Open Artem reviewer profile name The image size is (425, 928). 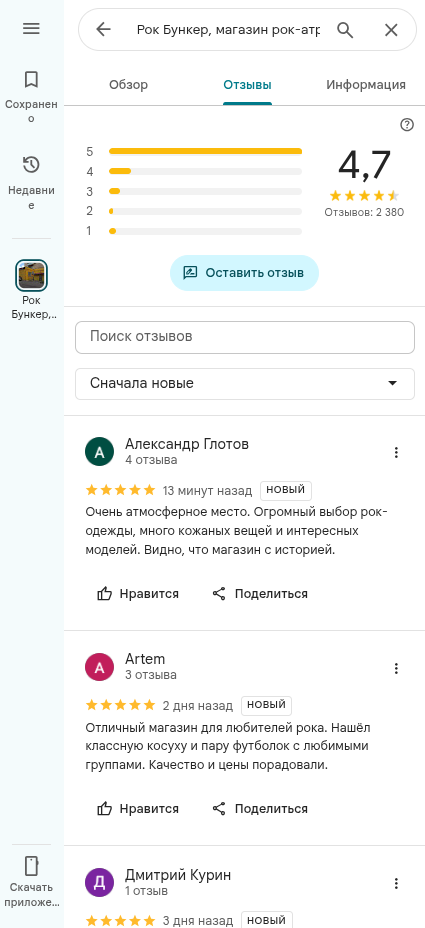(145, 659)
